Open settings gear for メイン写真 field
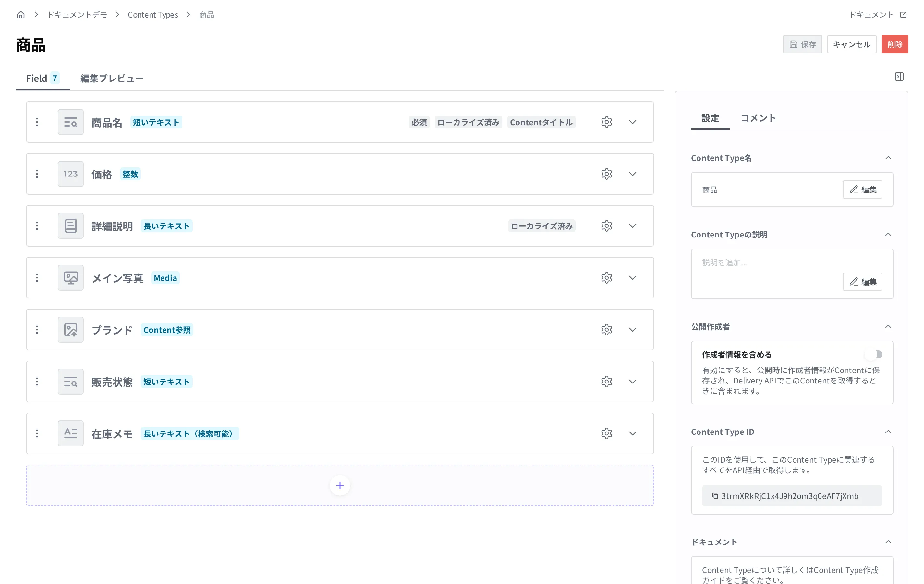The height and width of the screenshot is (584, 924). [x=606, y=277]
